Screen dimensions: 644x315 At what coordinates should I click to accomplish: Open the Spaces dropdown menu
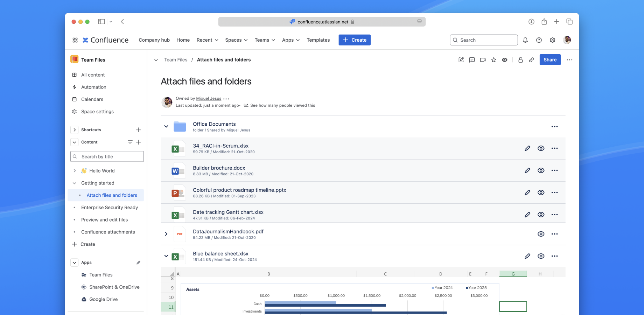point(236,40)
